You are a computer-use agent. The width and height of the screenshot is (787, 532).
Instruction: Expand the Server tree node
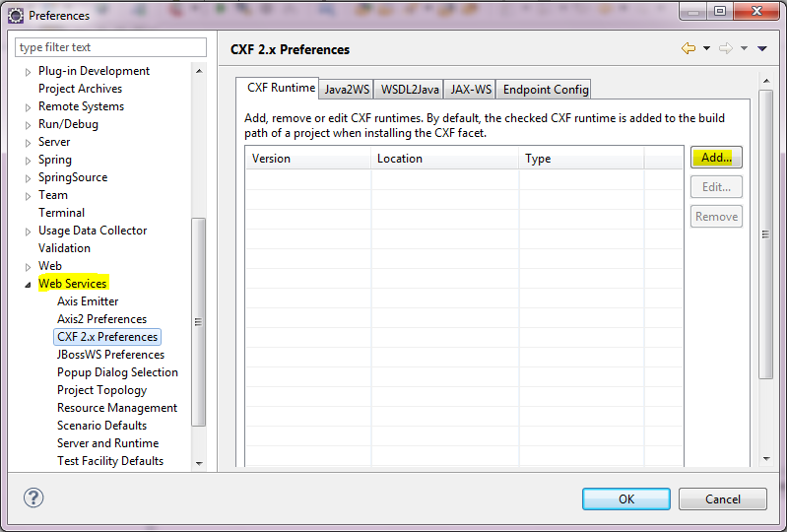(29, 143)
